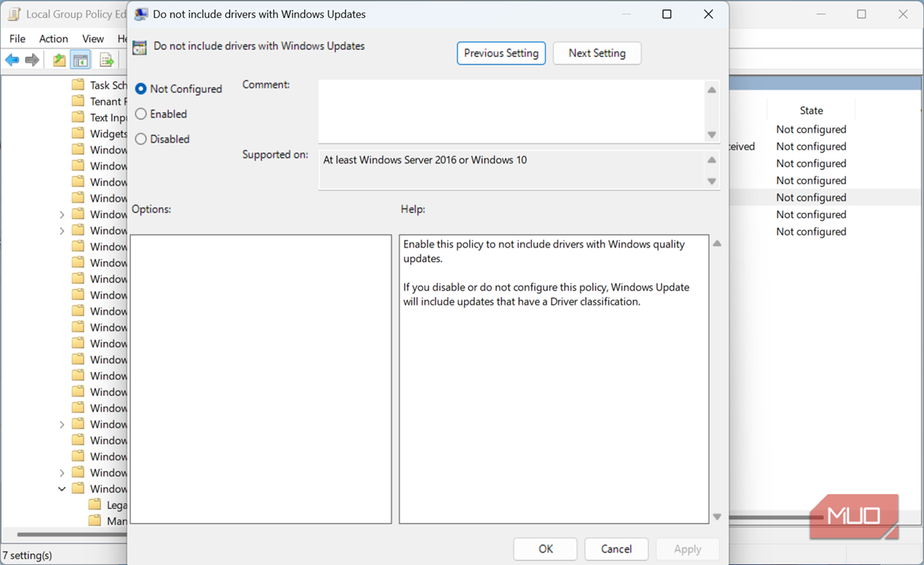Click the Comment box scroll down arrow
The image size is (924, 565).
point(712,135)
